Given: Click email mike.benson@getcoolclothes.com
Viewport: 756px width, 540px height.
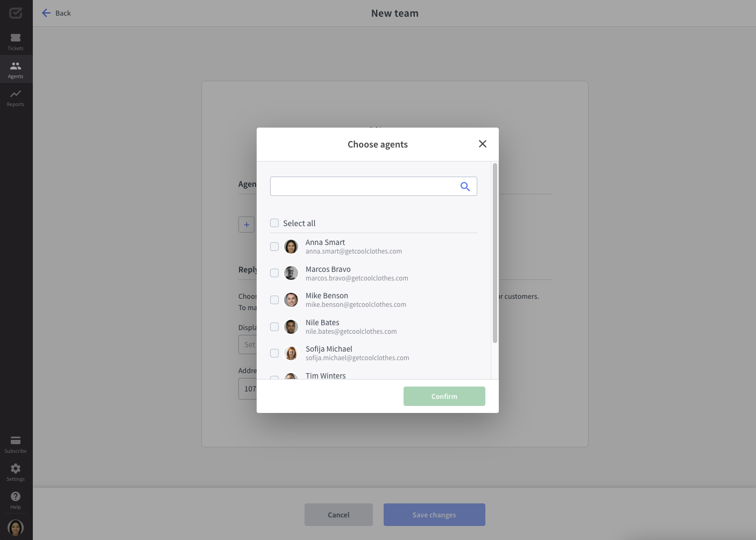Looking at the screenshot, I should (x=356, y=305).
